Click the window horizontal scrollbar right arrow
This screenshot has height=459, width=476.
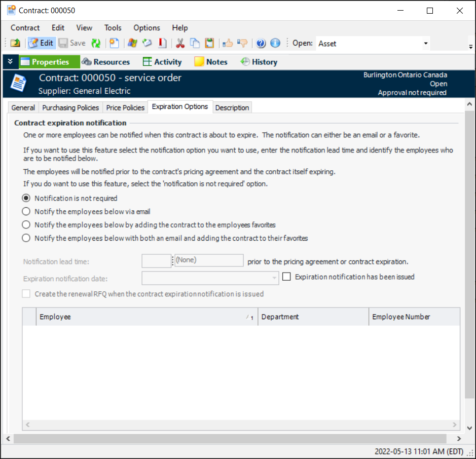click(x=459, y=439)
